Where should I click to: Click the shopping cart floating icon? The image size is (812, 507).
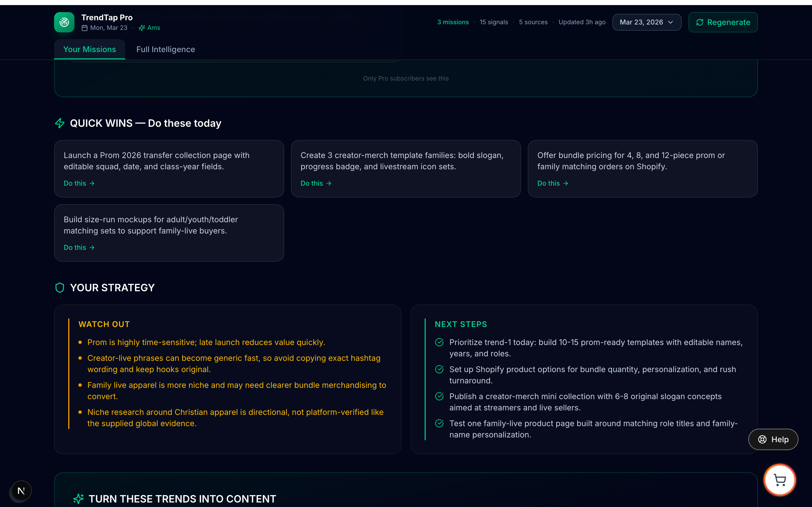coord(780,480)
